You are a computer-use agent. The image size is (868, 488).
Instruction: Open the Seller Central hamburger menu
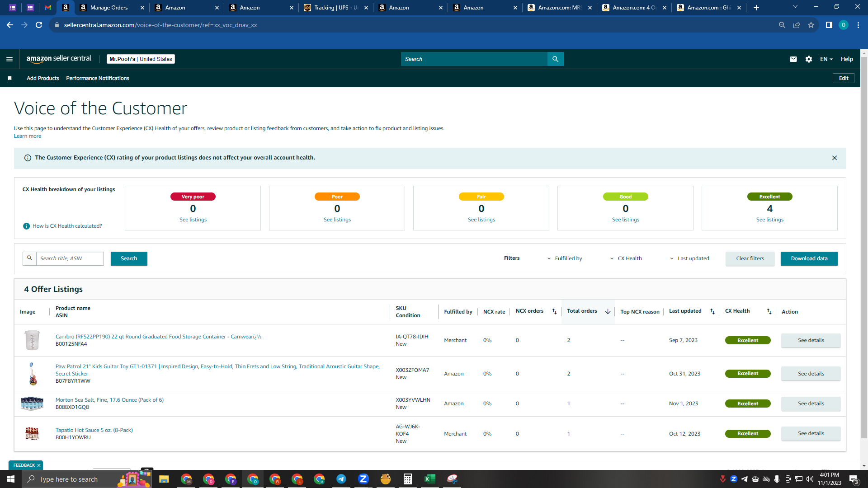pyautogui.click(x=9, y=59)
